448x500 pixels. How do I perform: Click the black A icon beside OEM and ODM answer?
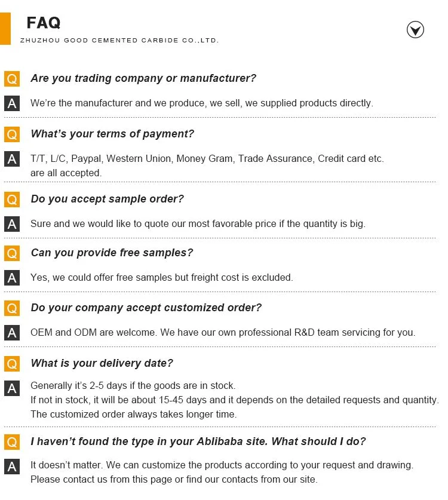tap(12, 333)
